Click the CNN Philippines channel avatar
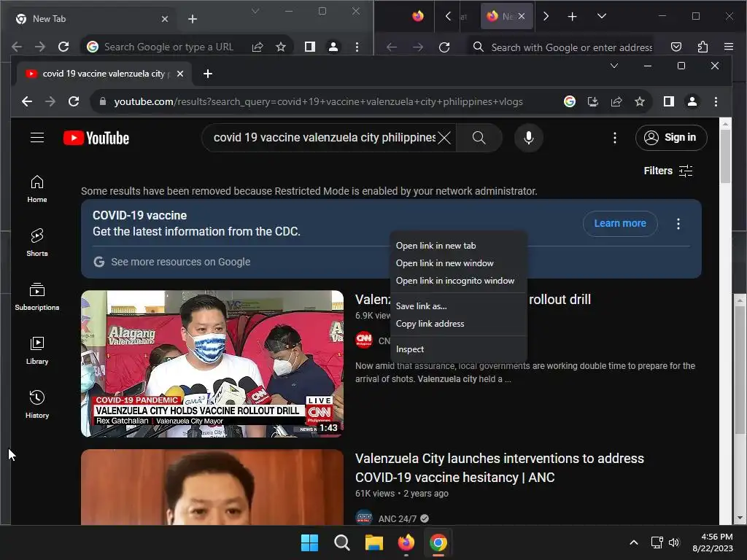 364,340
